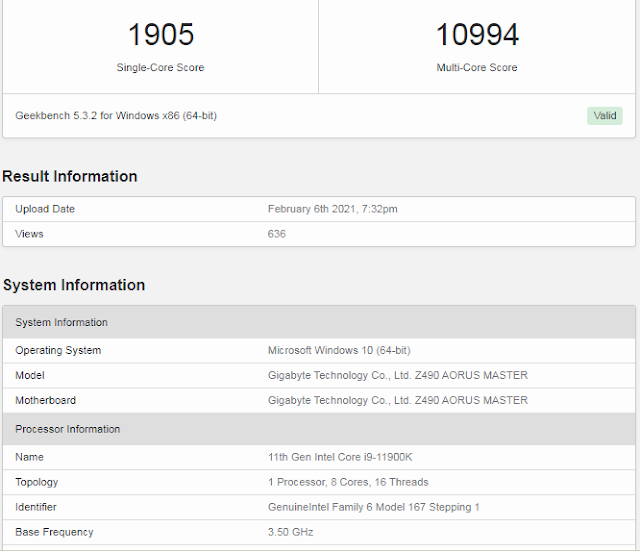
Task: Click the green Valid badge
Action: tap(604, 116)
